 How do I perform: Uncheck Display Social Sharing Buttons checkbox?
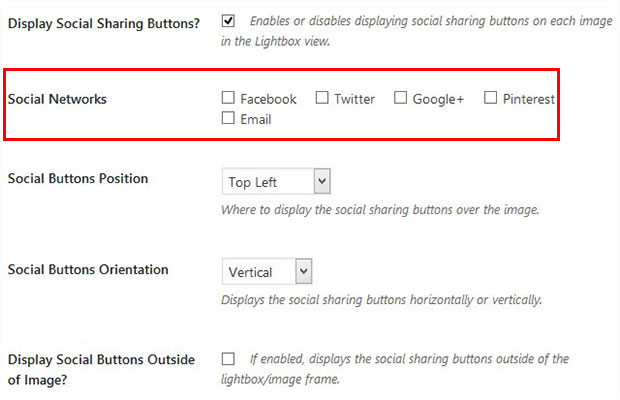tap(228, 21)
